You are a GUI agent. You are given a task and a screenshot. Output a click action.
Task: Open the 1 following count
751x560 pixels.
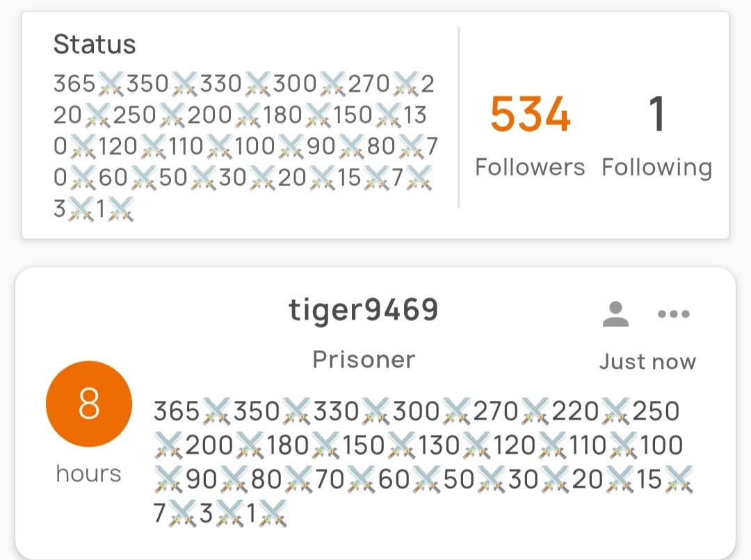tap(656, 114)
